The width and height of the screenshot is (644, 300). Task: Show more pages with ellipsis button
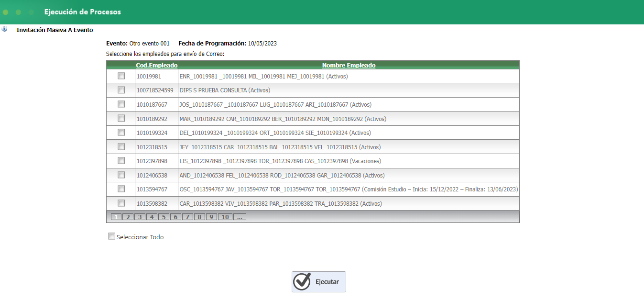point(240,217)
